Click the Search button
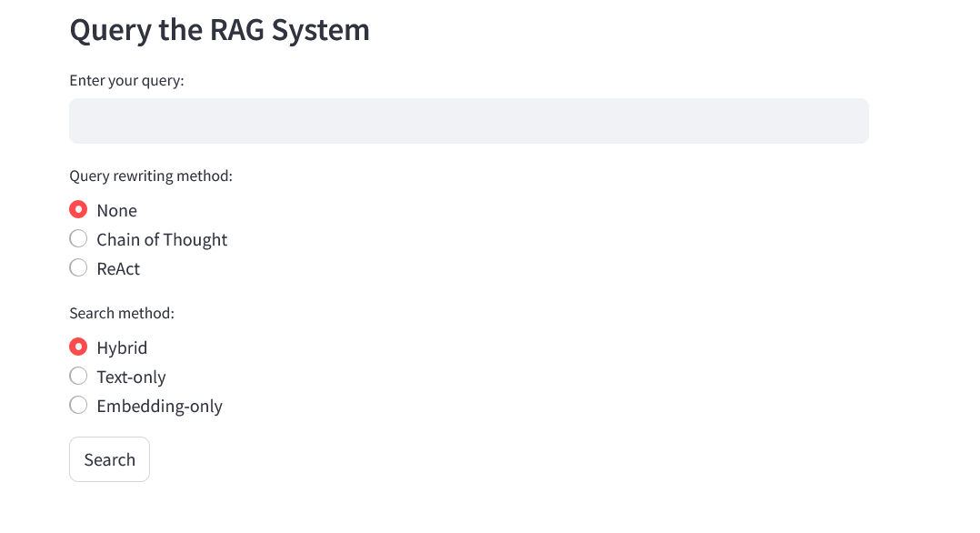 [109, 459]
